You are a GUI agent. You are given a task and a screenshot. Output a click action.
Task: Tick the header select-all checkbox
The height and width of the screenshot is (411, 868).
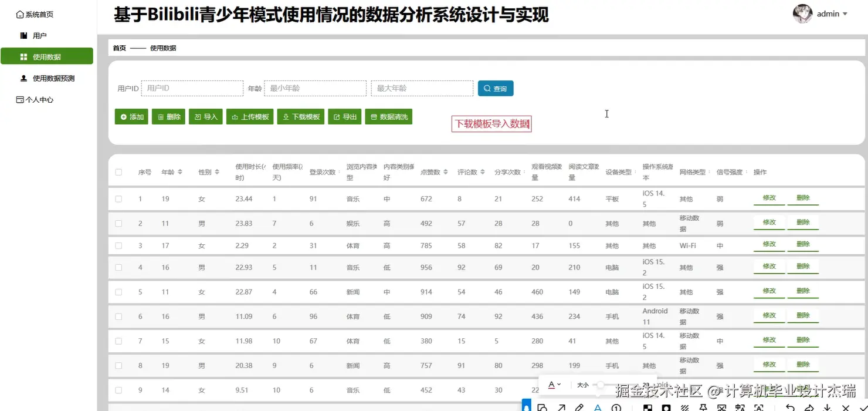(118, 172)
